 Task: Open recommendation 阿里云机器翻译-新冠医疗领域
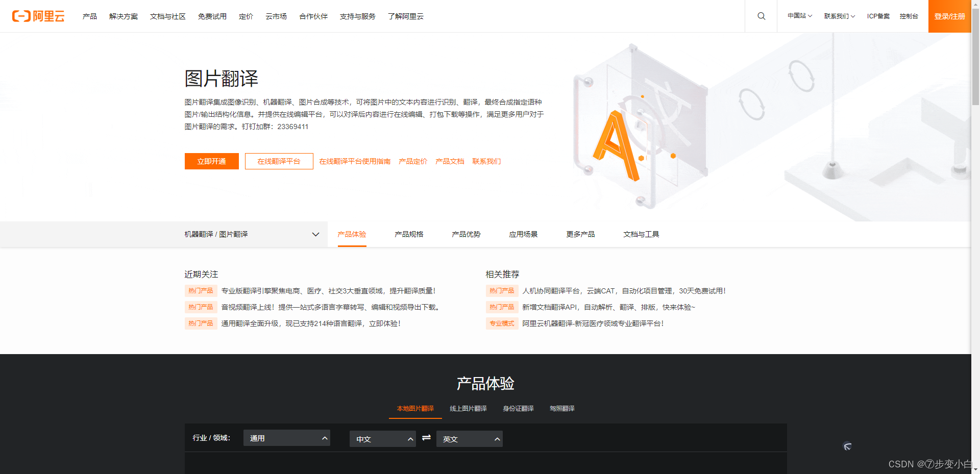point(593,323)
